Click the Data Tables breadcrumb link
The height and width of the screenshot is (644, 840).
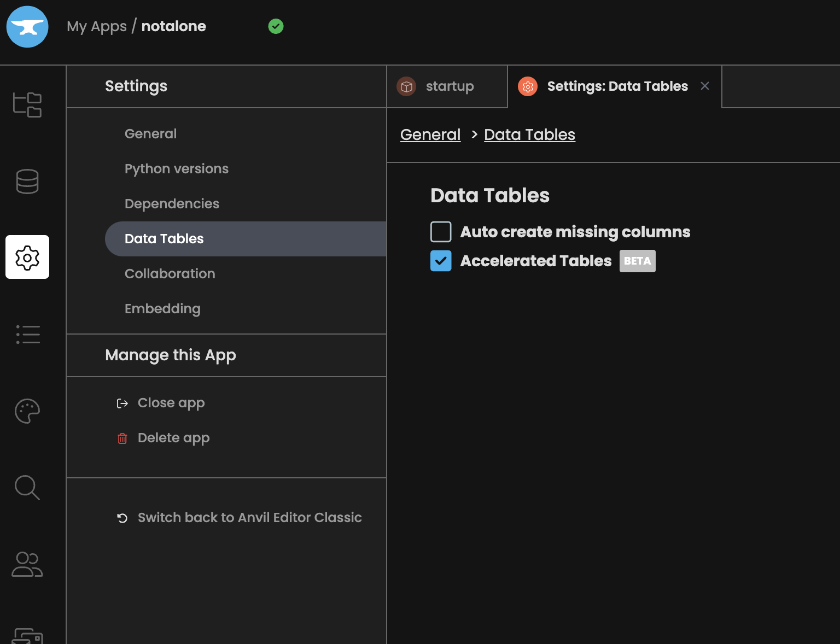[529, 134]
